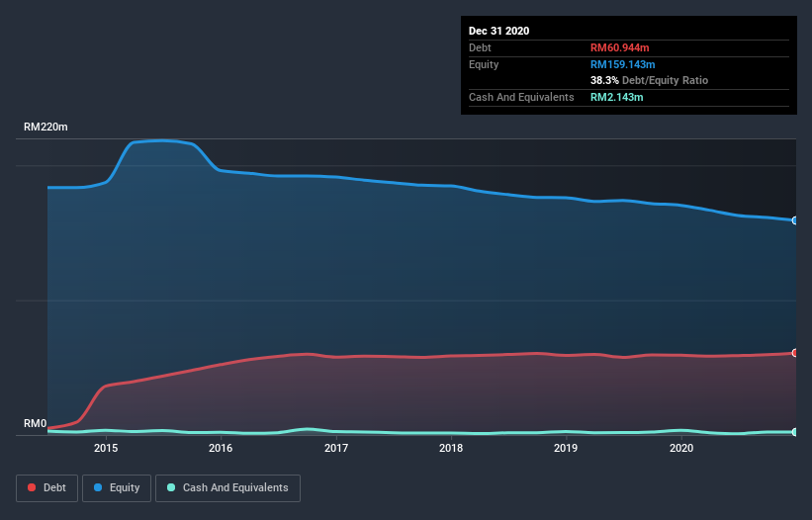Select the 2019 x-axis label
The height and width of the screenshot is (520, 812).
pos(566,448)
